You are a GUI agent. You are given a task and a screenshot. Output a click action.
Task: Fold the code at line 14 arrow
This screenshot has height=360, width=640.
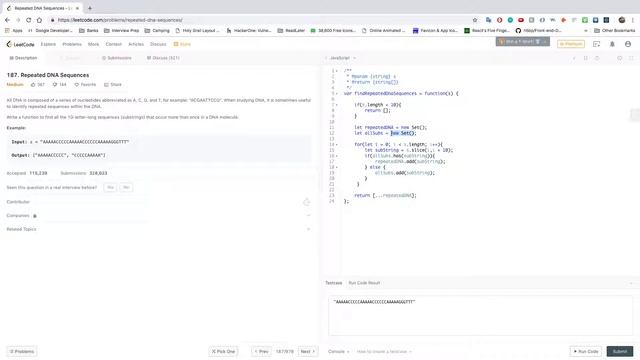click(x=337, y=144)
